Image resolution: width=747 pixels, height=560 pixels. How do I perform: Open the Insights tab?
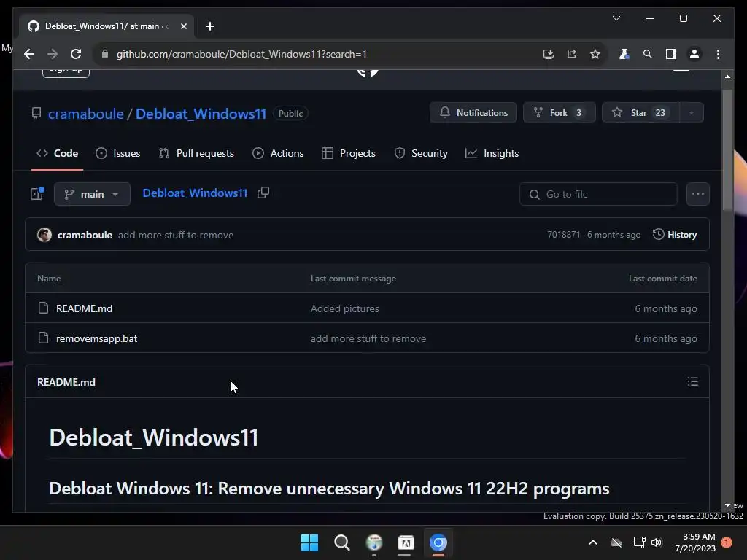(x=492, y=153)
